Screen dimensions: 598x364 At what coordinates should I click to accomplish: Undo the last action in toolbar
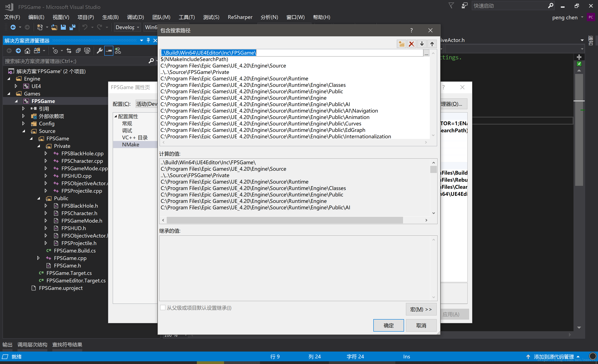[x=85, y=27]
